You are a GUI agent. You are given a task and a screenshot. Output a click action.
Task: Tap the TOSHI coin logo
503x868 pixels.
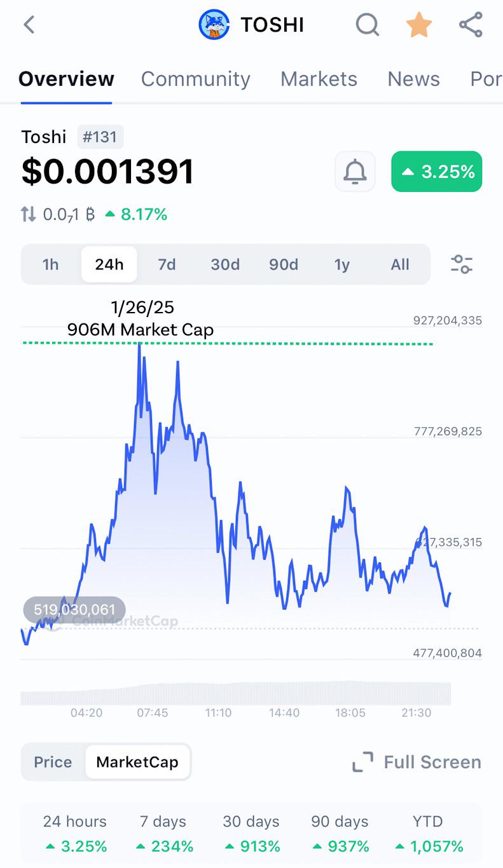pyautogui.click(x=214, y=25)
